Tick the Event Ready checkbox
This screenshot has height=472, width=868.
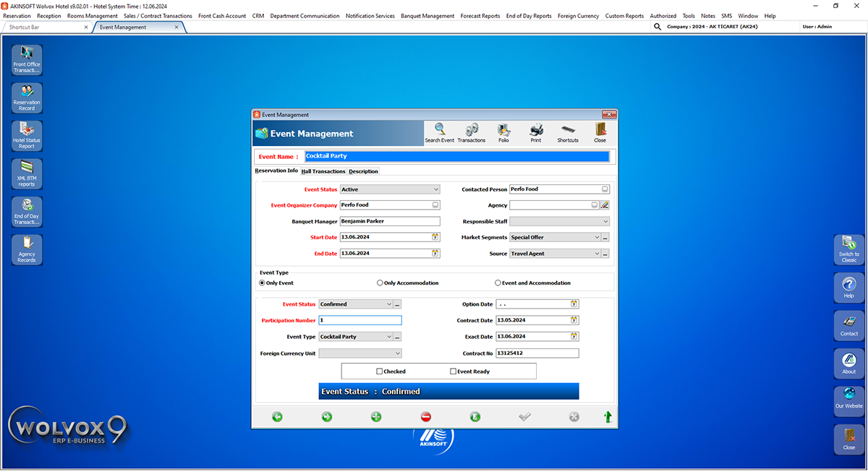[453, 372]
